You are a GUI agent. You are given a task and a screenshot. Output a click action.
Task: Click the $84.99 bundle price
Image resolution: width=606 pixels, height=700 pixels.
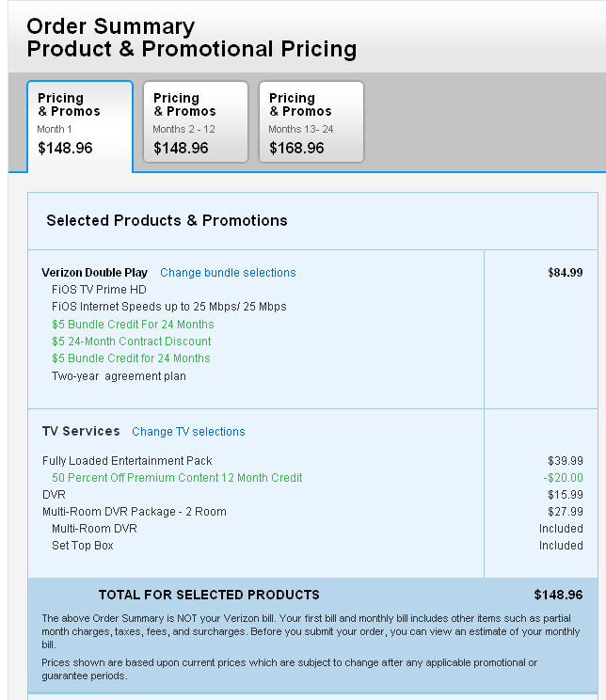point(565,273)
